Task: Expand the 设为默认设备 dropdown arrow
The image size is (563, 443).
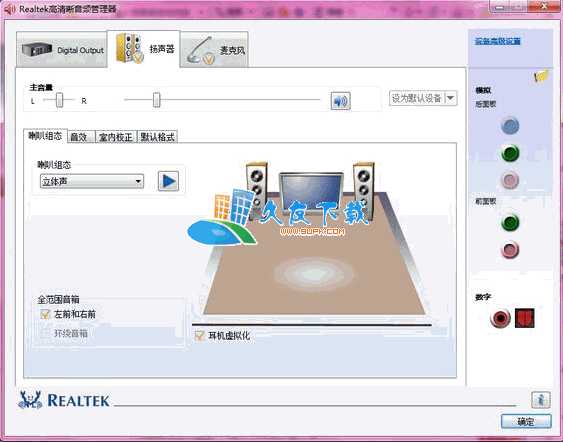Action: point(450,98)
